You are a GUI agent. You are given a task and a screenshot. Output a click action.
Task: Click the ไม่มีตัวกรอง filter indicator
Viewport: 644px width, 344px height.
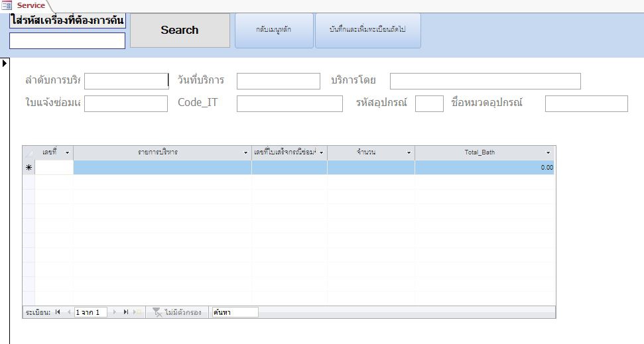click(x=177, y=312)
